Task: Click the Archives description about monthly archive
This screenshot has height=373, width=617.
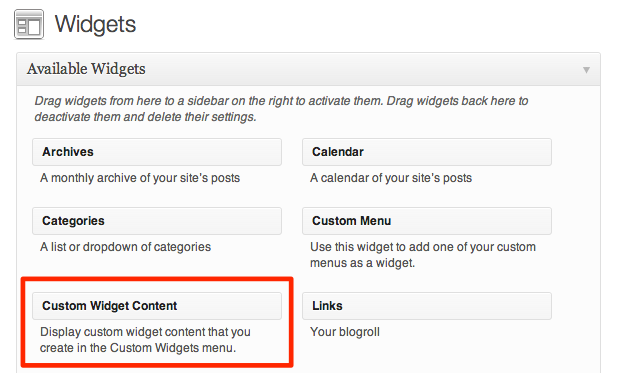Action: [x=140, y=178]
